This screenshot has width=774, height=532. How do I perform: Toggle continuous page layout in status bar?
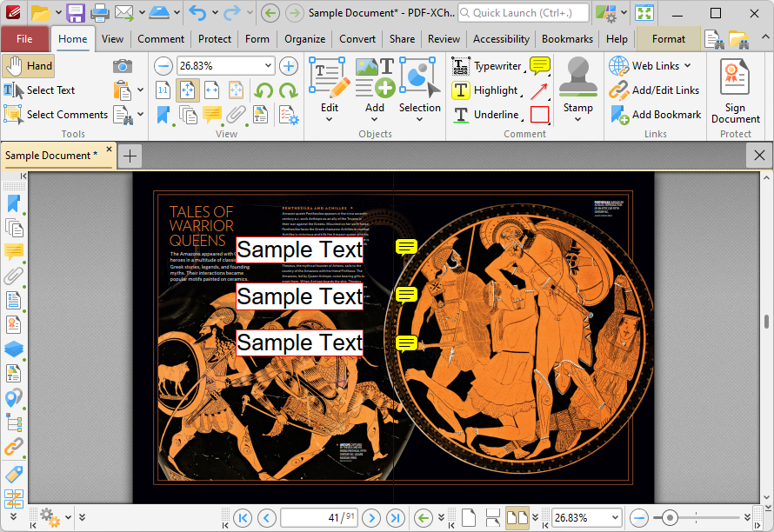pyautogui.click(x=492, y=518)
